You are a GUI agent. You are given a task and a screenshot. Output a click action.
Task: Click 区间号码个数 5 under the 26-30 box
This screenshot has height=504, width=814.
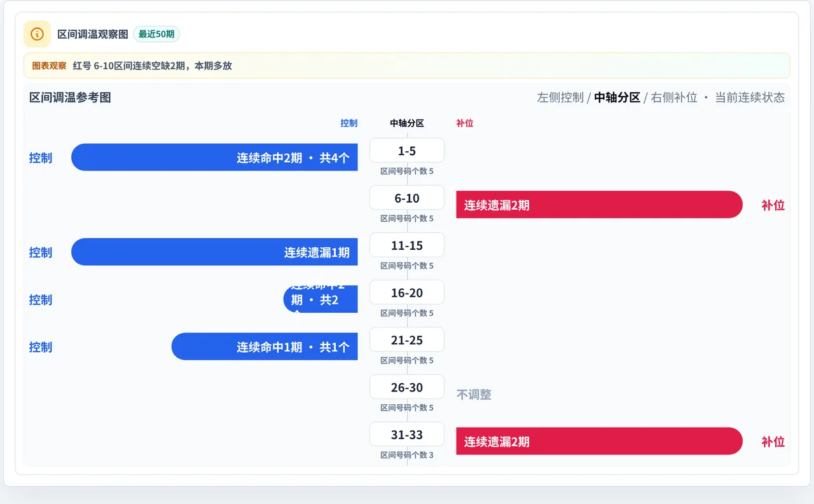tap(407, 407)
